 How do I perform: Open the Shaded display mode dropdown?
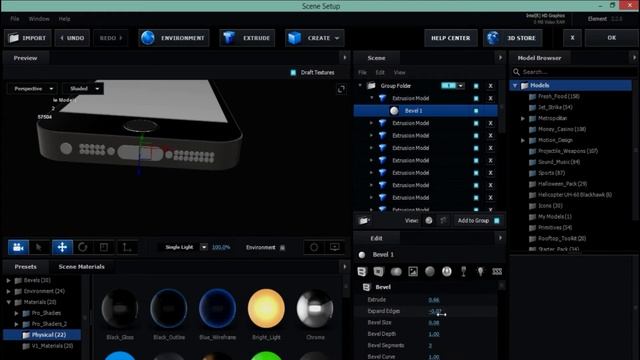point(83,89)
